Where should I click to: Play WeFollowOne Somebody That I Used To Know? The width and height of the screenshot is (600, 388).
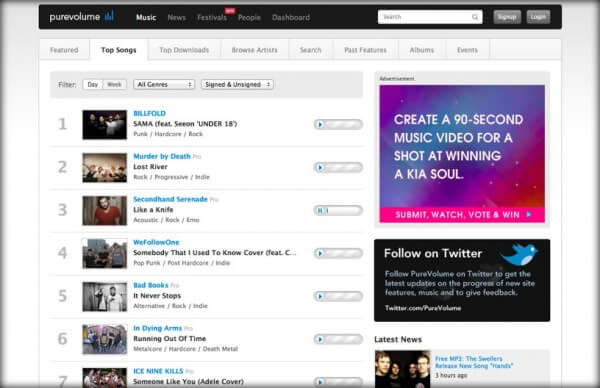(320, 253)
